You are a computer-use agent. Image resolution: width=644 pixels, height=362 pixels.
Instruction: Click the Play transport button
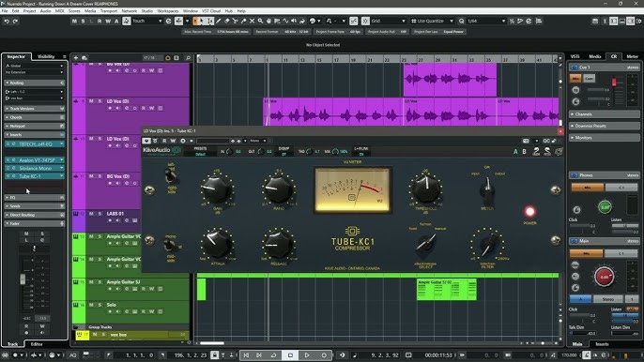(307, 355)
